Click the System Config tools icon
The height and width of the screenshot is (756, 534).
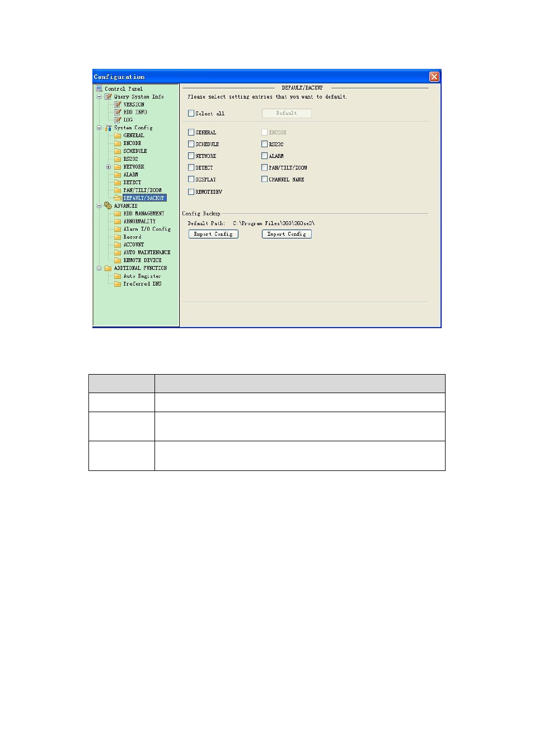click(108, 128)
